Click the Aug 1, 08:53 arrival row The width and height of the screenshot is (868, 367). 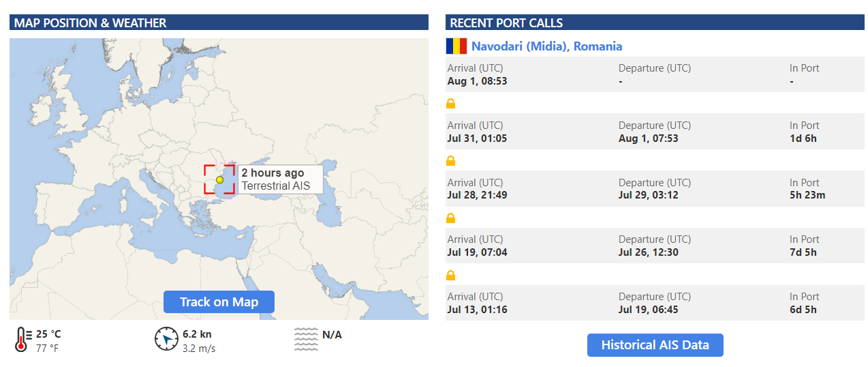click(x=655, y=74)
